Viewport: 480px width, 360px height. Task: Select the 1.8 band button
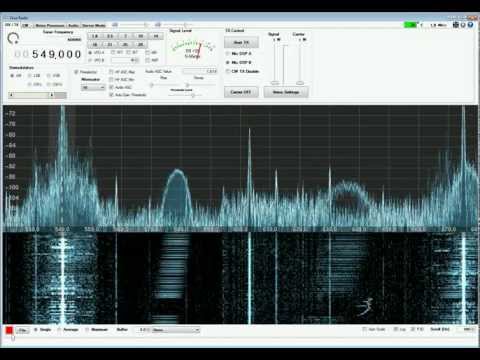pos(95,36)
